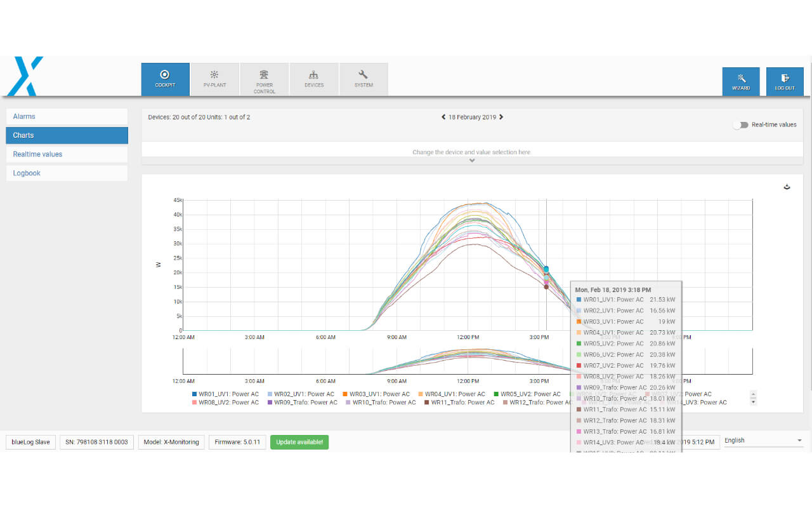Select Alarms in the sidebar

(x=67, y=117)
